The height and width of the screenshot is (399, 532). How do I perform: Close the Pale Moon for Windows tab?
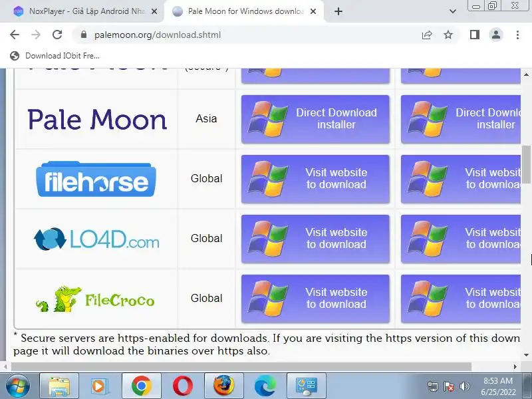[x=313, y=11]
